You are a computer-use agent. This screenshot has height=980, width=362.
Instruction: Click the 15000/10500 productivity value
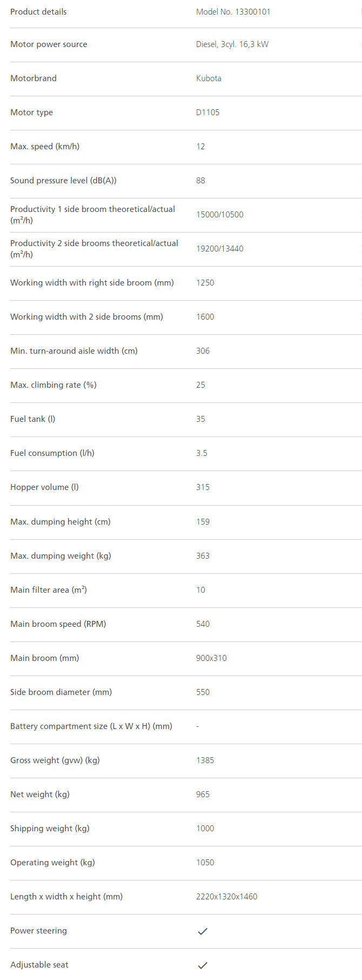pyautogui.click(x=220, y=215)
